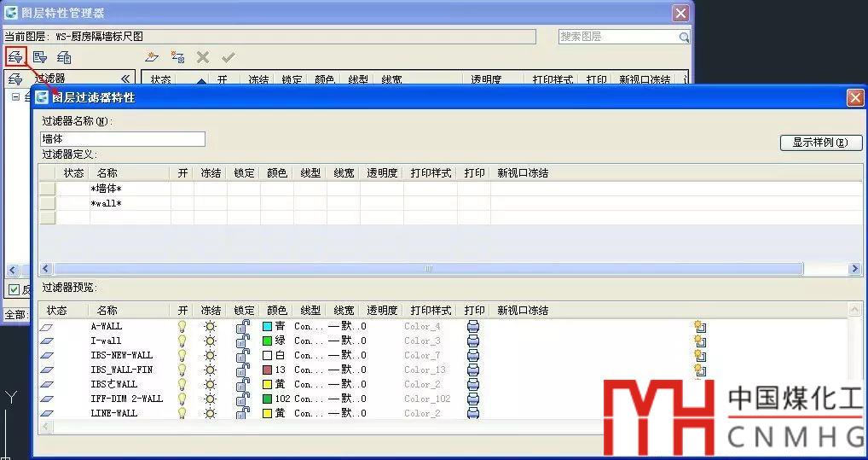Click new viewport freeze icon for A-WALL

coord(700,326)
